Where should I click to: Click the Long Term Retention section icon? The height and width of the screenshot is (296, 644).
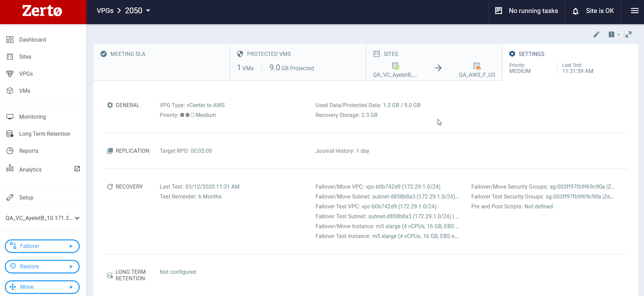110,275
